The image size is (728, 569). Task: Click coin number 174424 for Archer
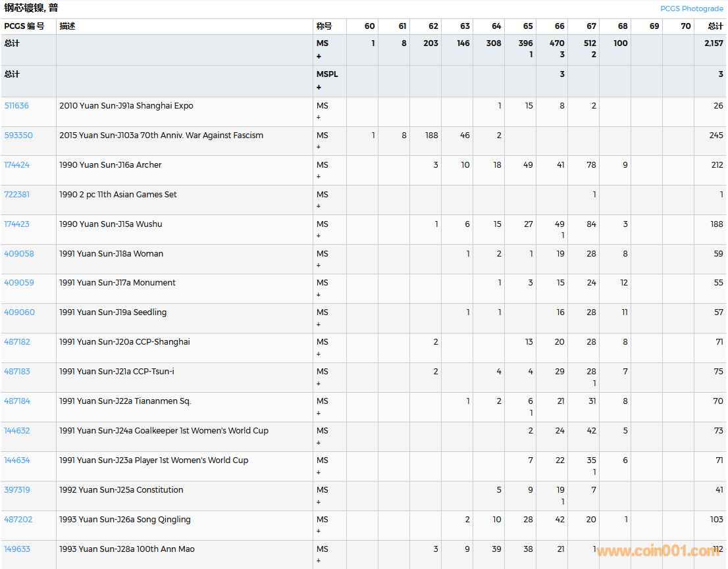coord(17,165)
